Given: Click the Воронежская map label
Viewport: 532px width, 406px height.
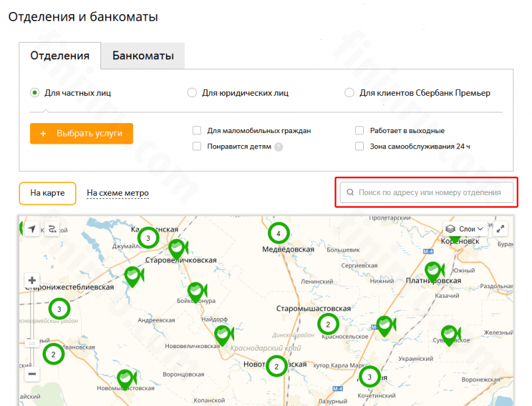Looking at the screenshot, I should [x=481, y=380].
